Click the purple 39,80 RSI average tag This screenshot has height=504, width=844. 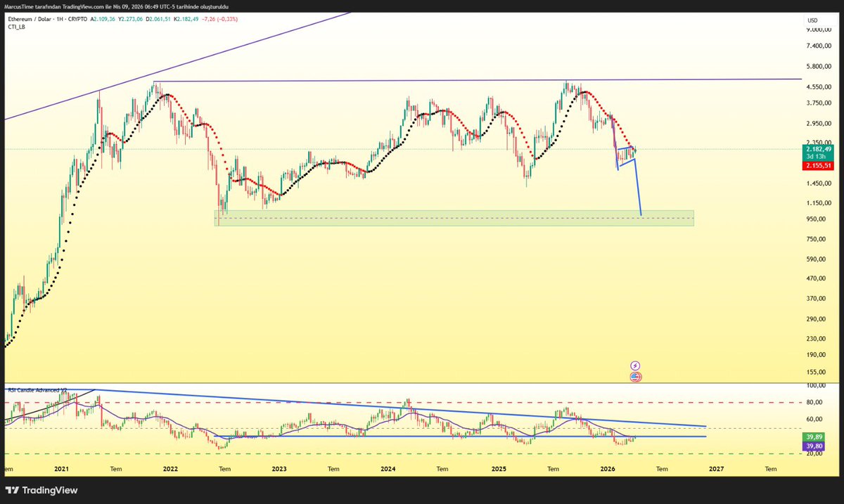click(x=814, y=446)
